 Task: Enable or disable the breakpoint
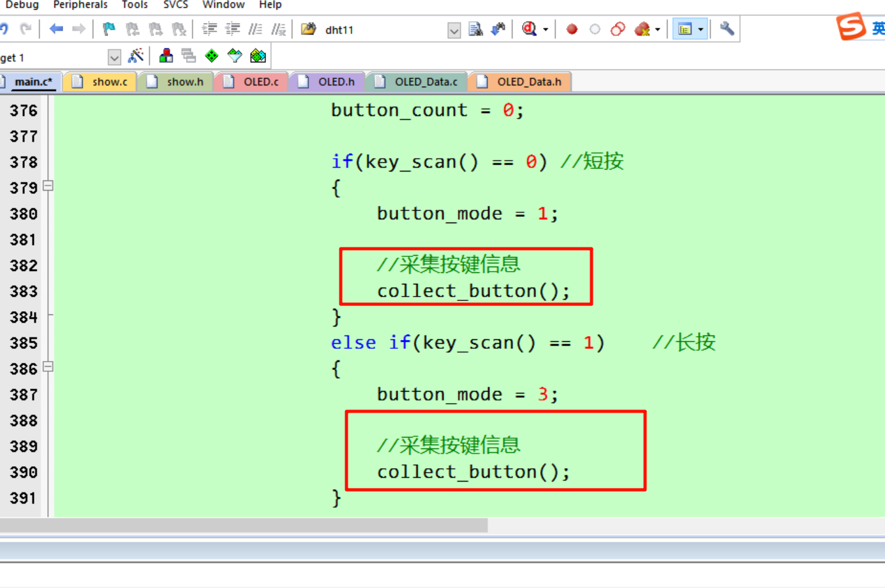click(x=595, y=29)
